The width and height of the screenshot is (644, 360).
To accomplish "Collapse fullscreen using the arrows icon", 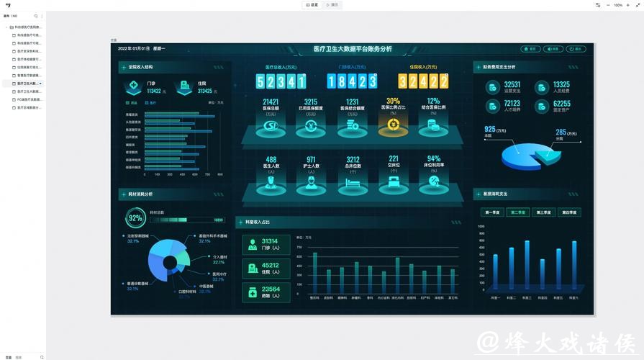I will 637,5.
